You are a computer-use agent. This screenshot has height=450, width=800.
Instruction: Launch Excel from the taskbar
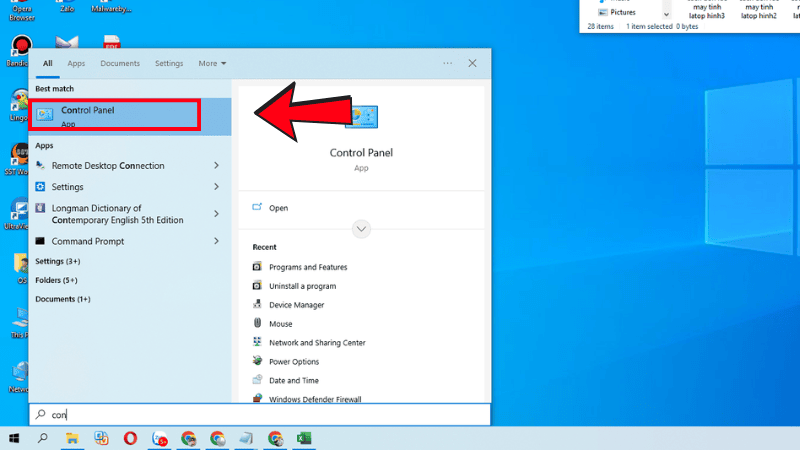pyautogui.click(x=304, y=438)
